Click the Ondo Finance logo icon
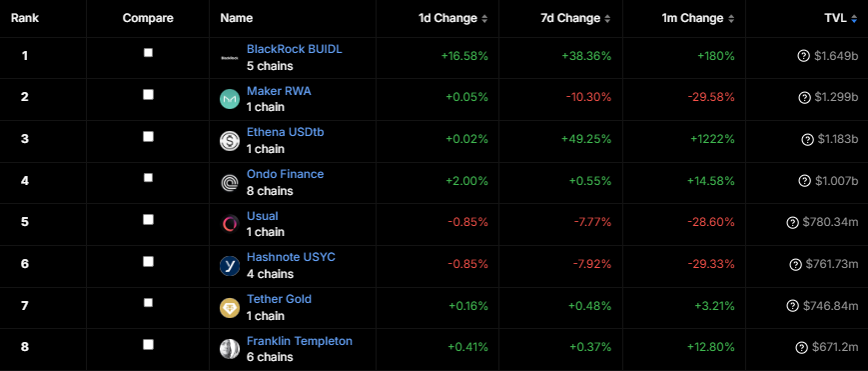The image size is (868, 371). click(229, 183)
